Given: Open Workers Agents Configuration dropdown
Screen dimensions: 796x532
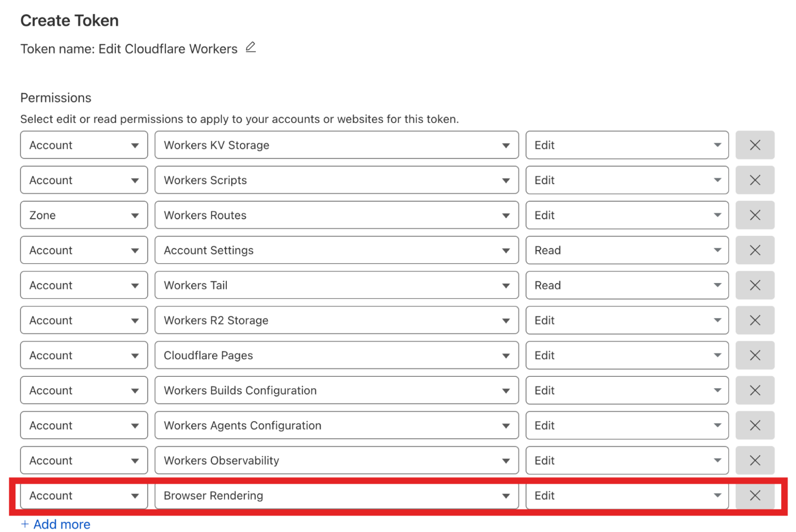Looking at the screenshot, I should click(x=337, y=426).
